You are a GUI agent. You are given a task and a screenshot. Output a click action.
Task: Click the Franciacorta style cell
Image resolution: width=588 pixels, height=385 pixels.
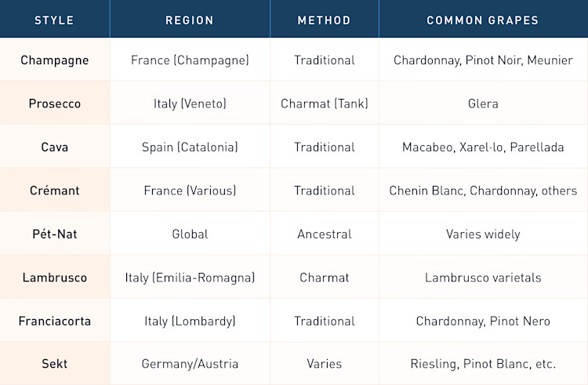[x=55, y=321]
